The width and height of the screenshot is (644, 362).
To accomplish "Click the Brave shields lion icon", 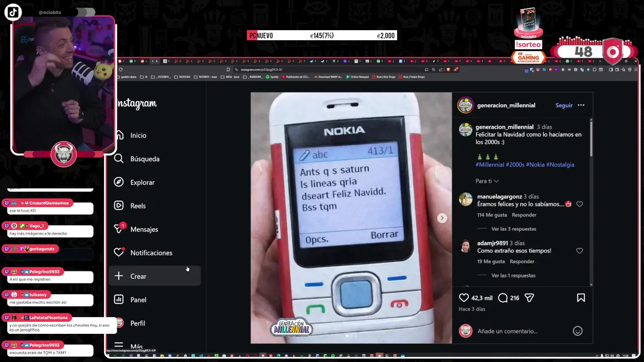I will click(x=448, y=69).
